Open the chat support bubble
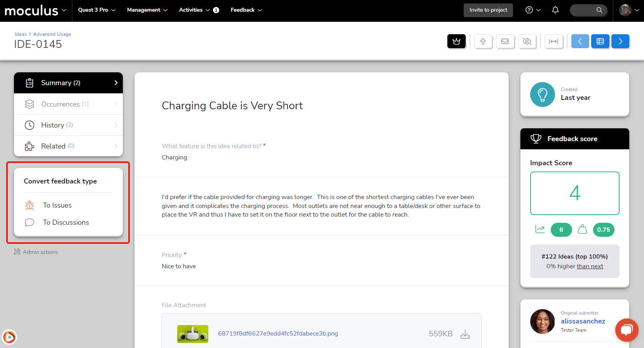The image size is (644, 348). tap(627, 330)
